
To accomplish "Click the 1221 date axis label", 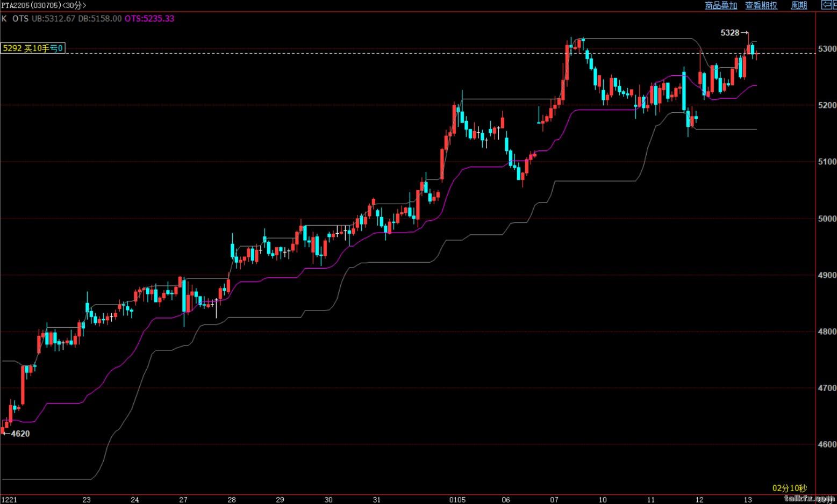I will point(9,500).
